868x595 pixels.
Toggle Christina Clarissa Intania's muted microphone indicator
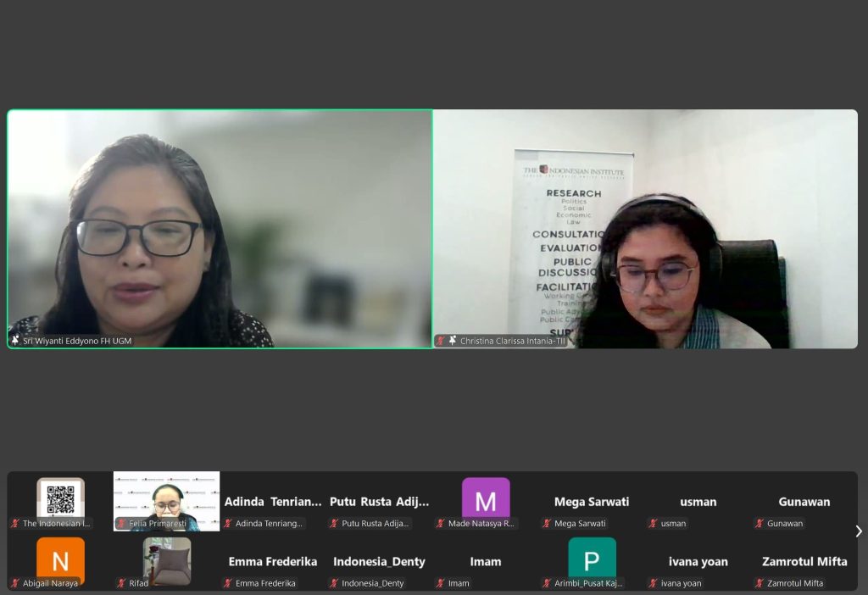(x=441, y=341)
